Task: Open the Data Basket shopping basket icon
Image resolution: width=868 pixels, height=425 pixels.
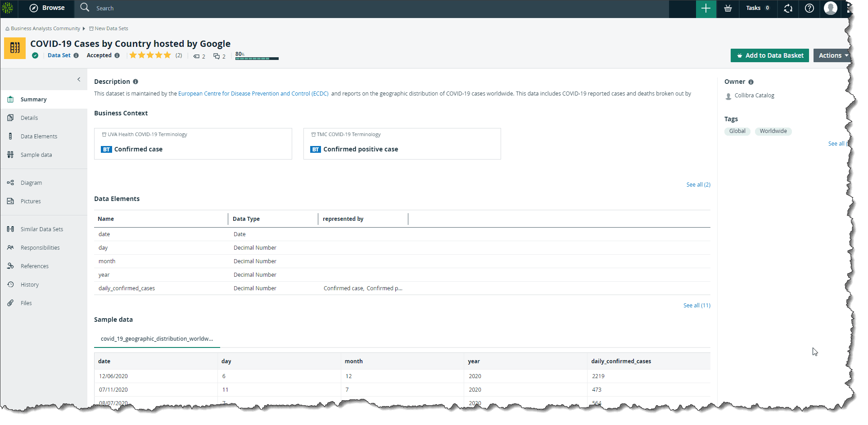Action: 728,8
